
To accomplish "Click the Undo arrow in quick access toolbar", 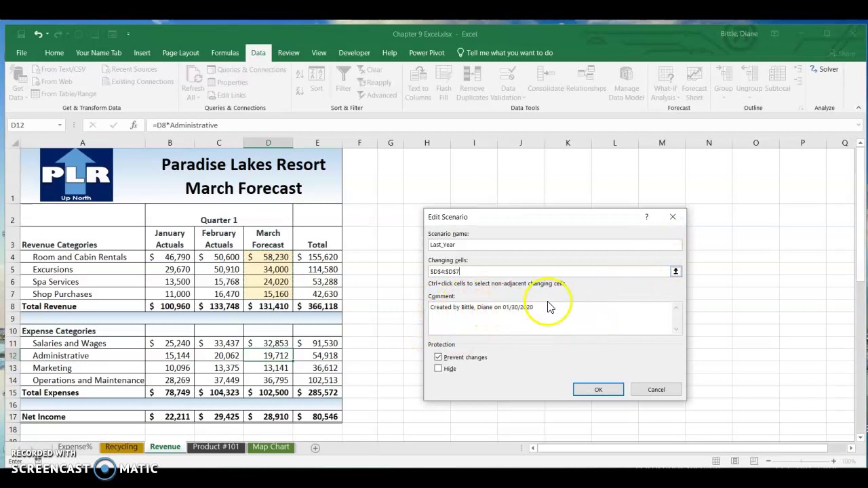I will coord(39,34).
